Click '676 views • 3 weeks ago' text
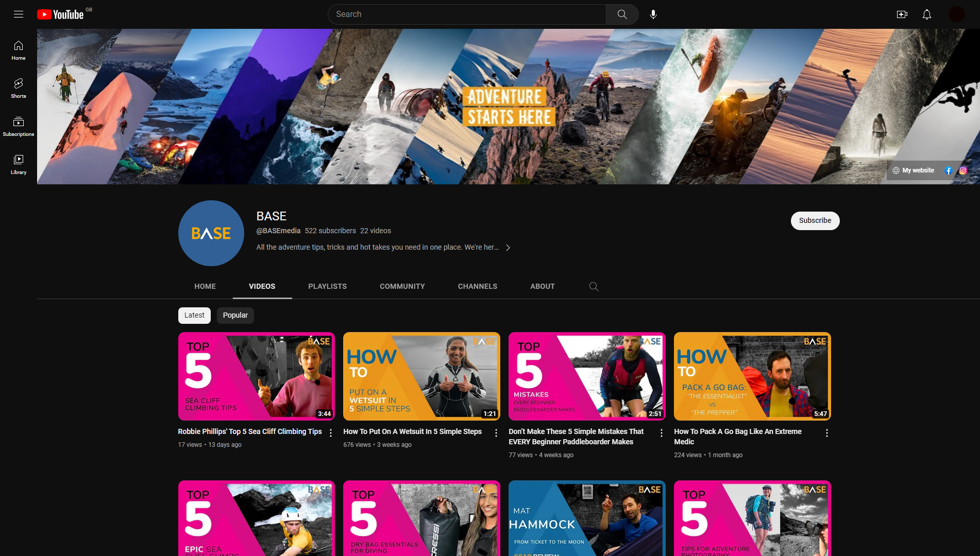Image resolution: width=980 pixels, height=556 pixels. pos(378,445)
